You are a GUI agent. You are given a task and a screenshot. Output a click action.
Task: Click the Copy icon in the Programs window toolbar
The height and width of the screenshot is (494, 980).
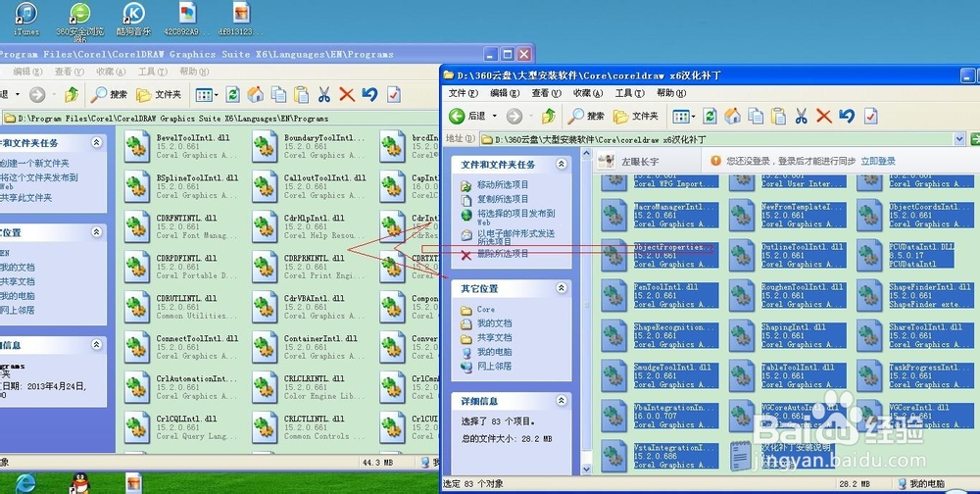point(278,94)
